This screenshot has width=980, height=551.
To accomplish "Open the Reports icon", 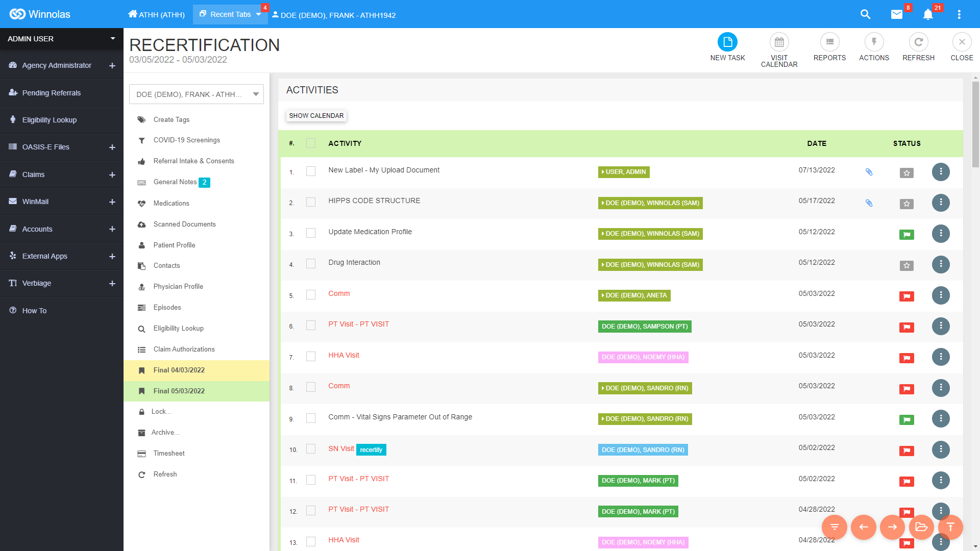I will coord(829,42).
